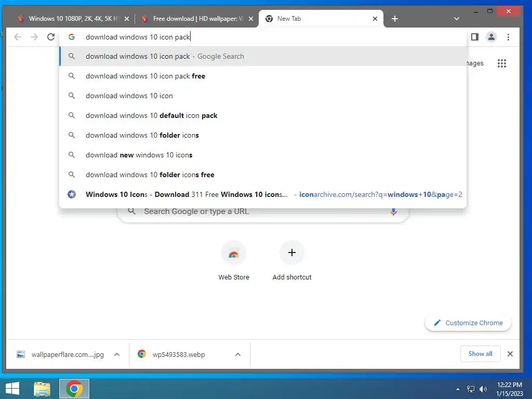The image size is (532, 399).
Task: Open the Chrome profile avatar
Action: point(491,37)
